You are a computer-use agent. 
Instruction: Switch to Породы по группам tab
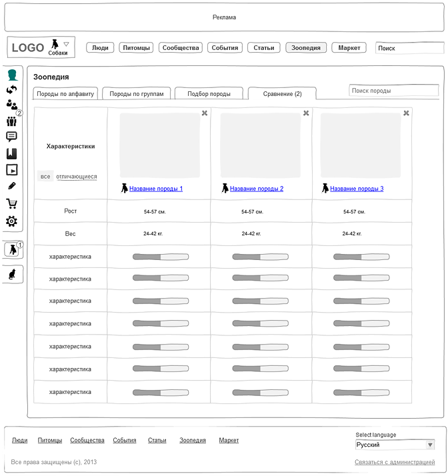tap(137, 94)
